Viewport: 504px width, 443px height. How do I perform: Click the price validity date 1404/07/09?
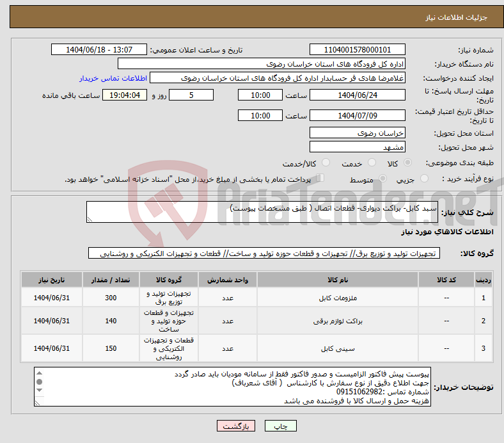pyautogui.click(x=357, y=115)
